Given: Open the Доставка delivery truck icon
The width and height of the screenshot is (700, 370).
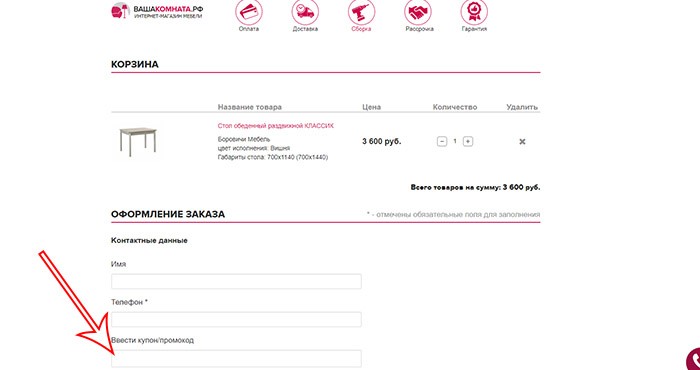Looking at the screenshot, I should [x=305, y=12].
